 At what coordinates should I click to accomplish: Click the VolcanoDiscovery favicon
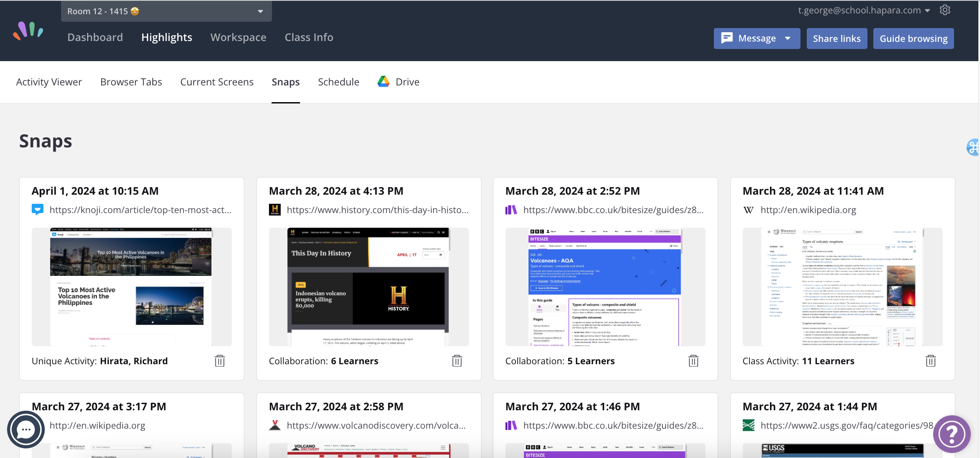[x=275, y=425]
